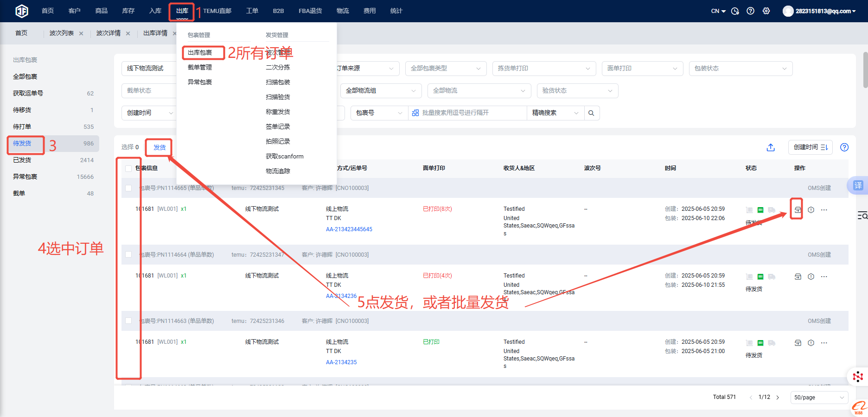Switch to the 首页 page tab
The height and width of the screenshot is (417, 868).
[21, 33]
